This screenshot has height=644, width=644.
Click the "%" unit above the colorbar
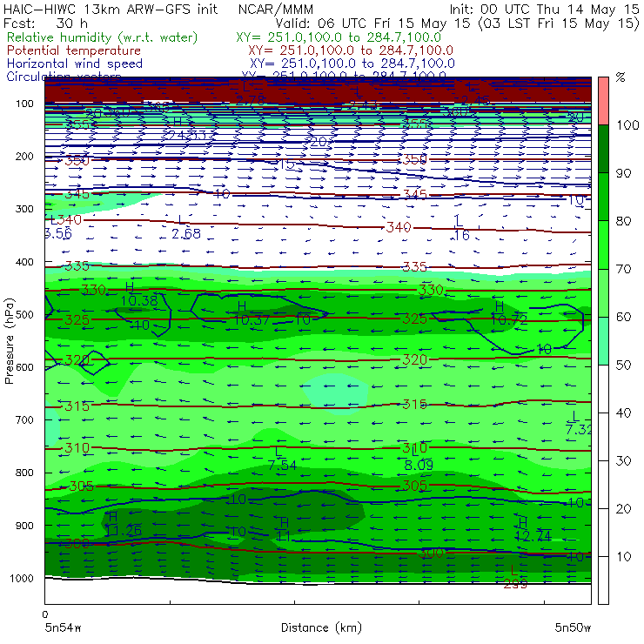pyautogui.click(x=621, y=77)
